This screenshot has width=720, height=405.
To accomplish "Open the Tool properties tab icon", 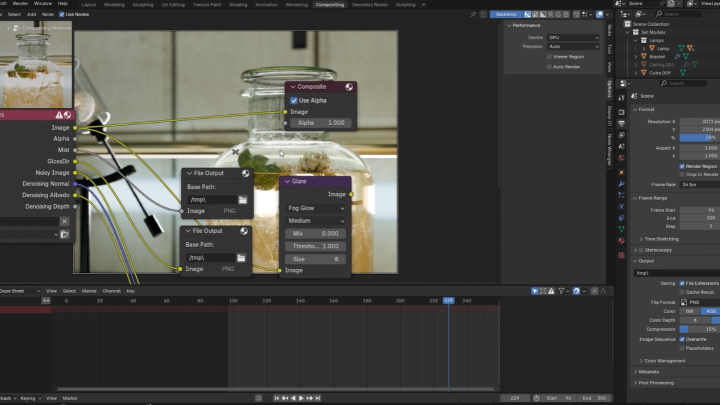I will (x=621, y=97).
